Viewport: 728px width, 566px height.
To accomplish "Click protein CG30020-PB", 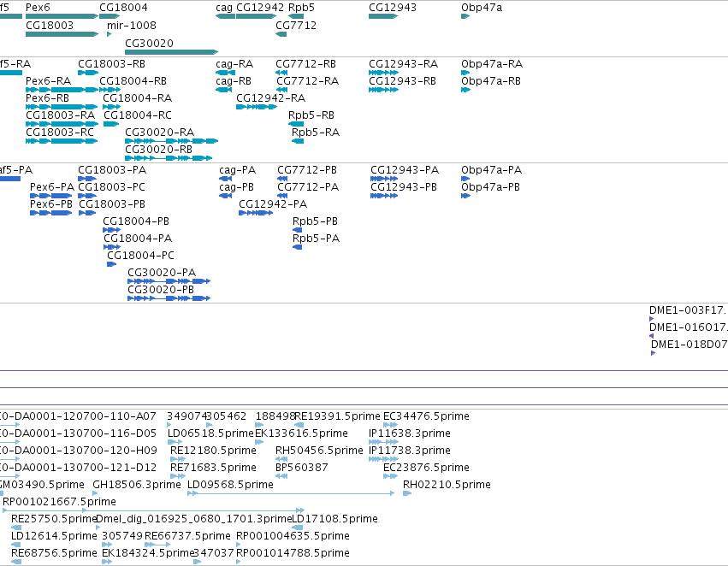I will tap(161, 290).
